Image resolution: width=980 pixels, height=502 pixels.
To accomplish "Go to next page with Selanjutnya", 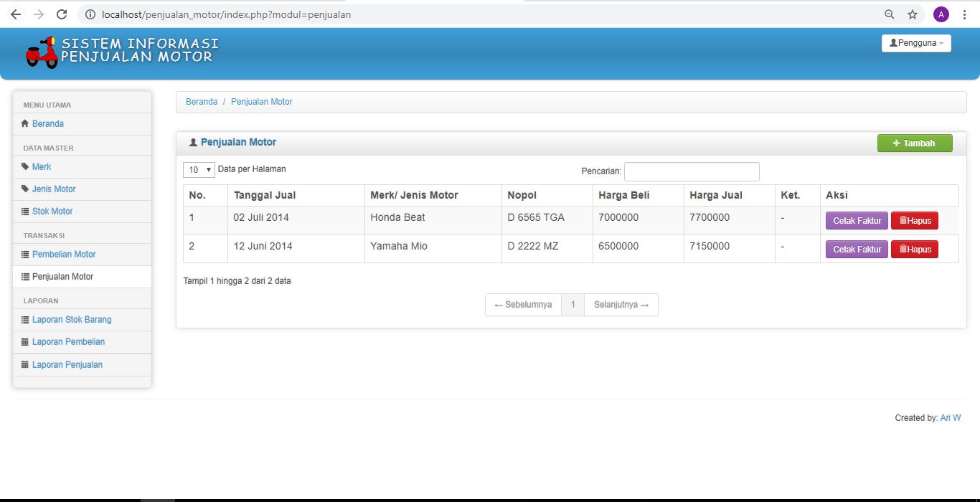I will 621,305.
